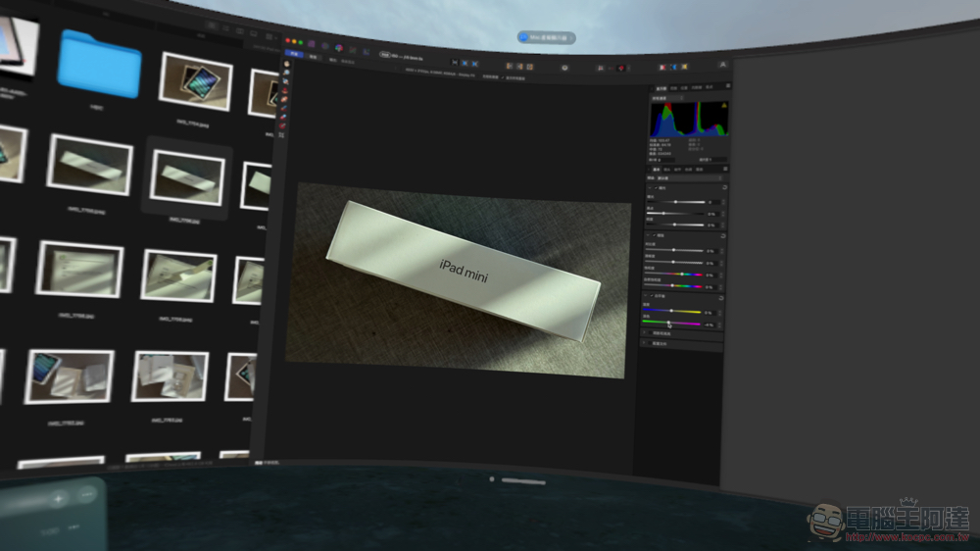Click the middle orange split-view icon
Image resolution: width=980 pixels, height=551 pixels.
tap(519, 67)
